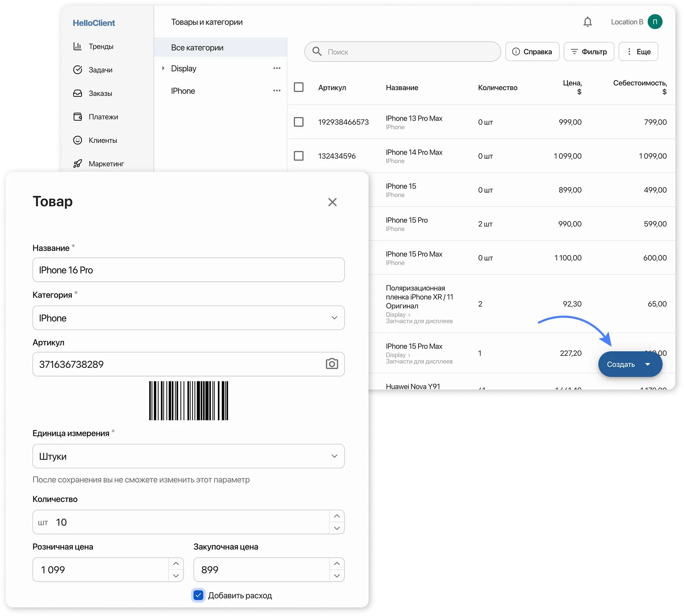Open Клиенты from the sidebar

(x=102, y=140)
